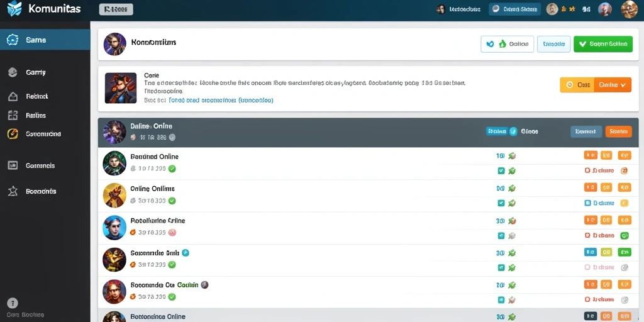Viewport: 644px width, 322px height.
Task: Click the beige round avatar beside gold stars
Action: click(552, 9)
